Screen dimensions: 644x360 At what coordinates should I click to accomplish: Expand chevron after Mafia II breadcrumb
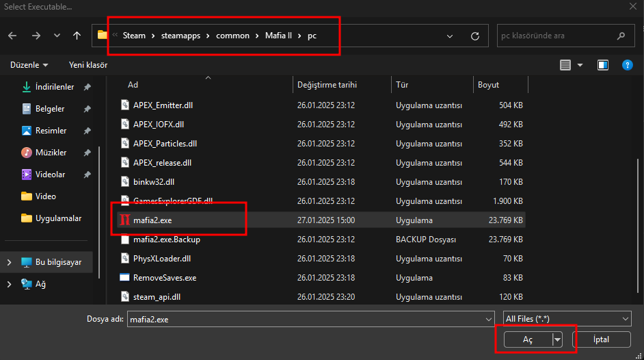[299, 36]
